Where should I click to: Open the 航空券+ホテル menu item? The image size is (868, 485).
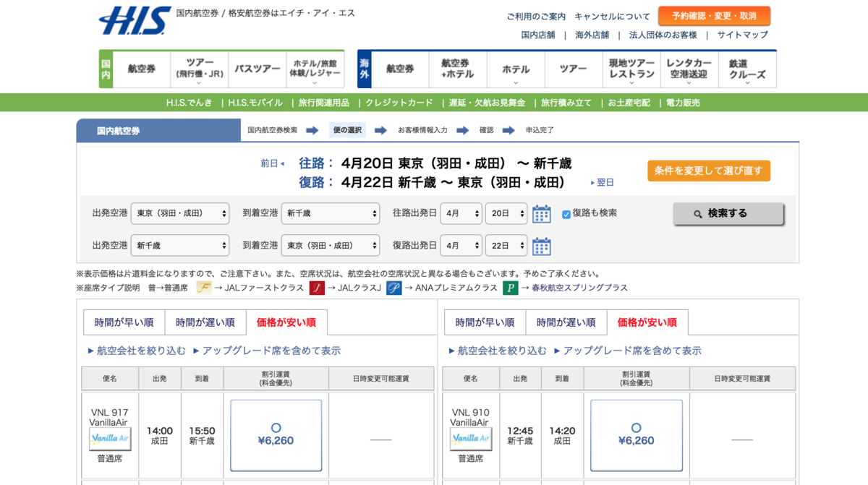[x=458, y=69]
